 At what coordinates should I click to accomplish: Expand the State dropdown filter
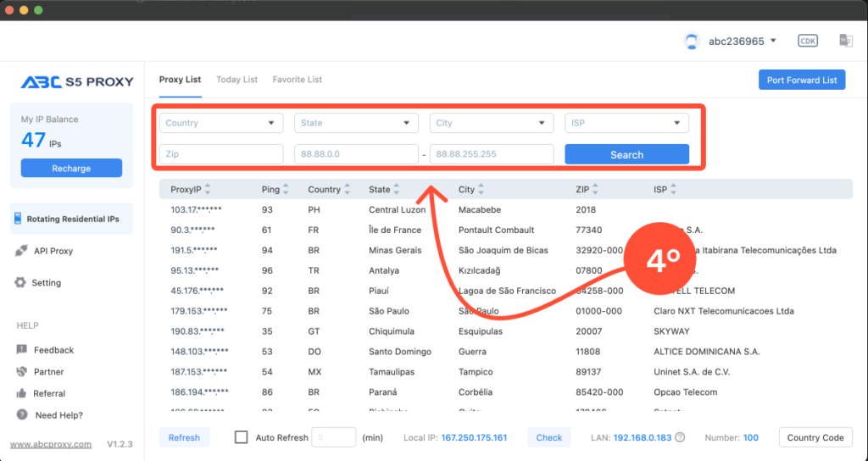(356, 123)
